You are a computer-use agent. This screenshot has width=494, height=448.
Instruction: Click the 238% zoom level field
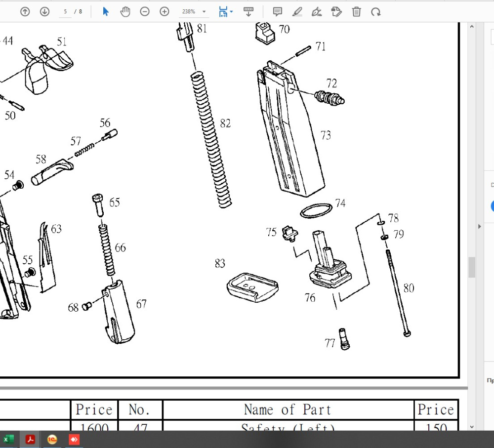pyautogui.click(x=188, y=12)
